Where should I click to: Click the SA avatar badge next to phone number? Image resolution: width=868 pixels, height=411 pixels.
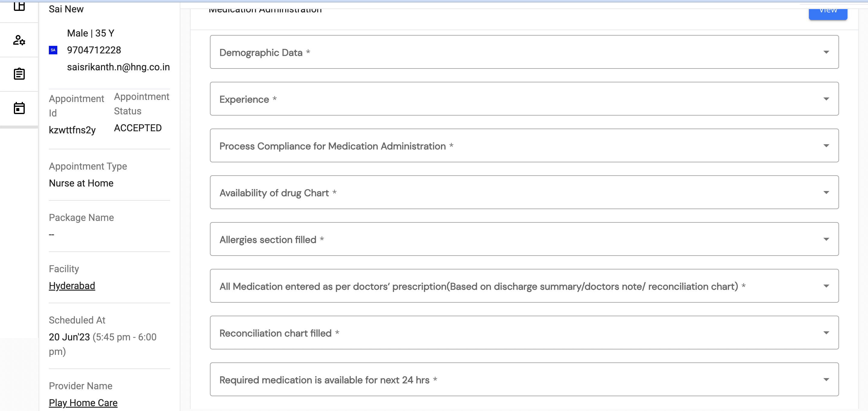point(53,50)
